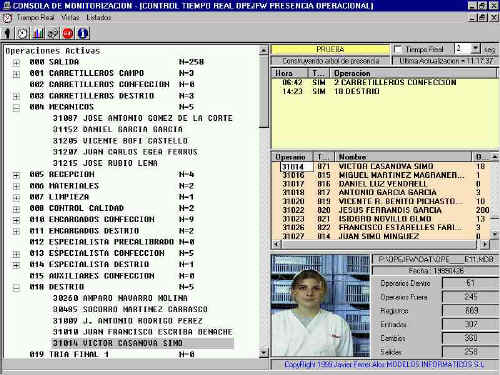Collapse the 018 DESTRIO node

[x=16, y=287]
